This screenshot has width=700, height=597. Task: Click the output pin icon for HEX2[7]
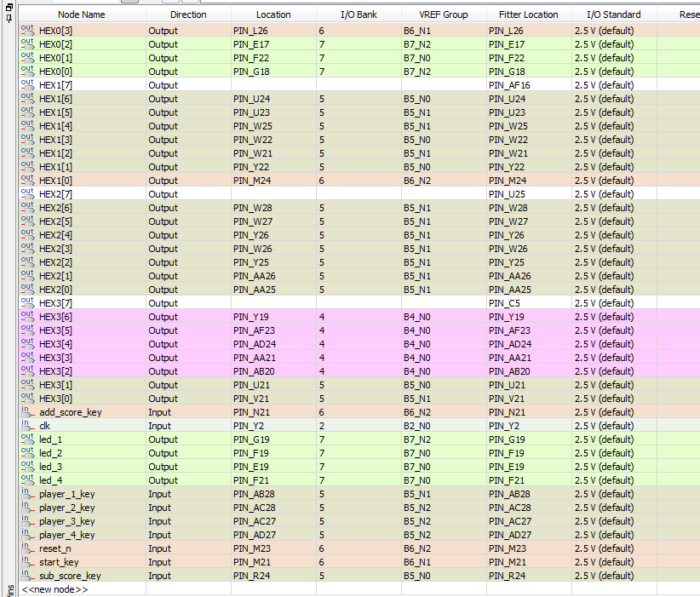(x=27, y=193)
